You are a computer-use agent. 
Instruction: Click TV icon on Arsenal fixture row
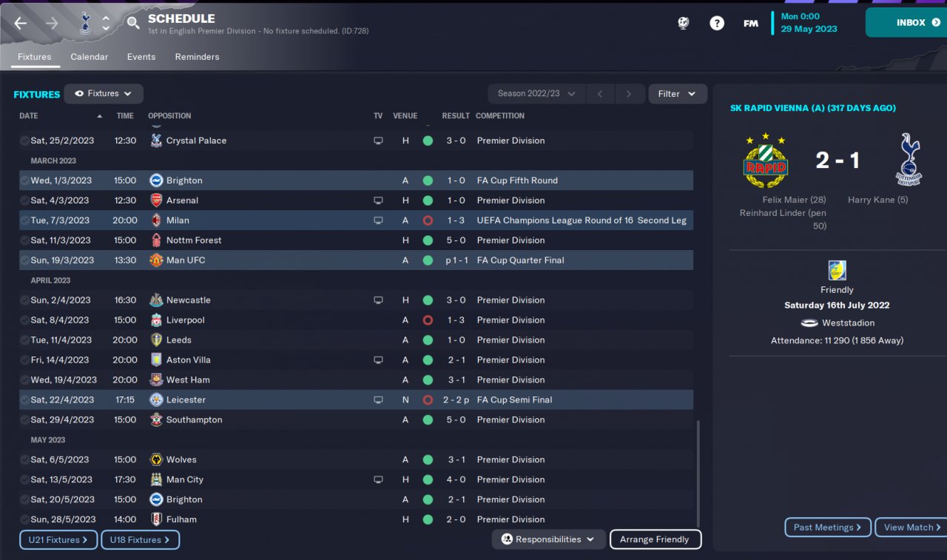pyautogui.click(x=378, y=200)
